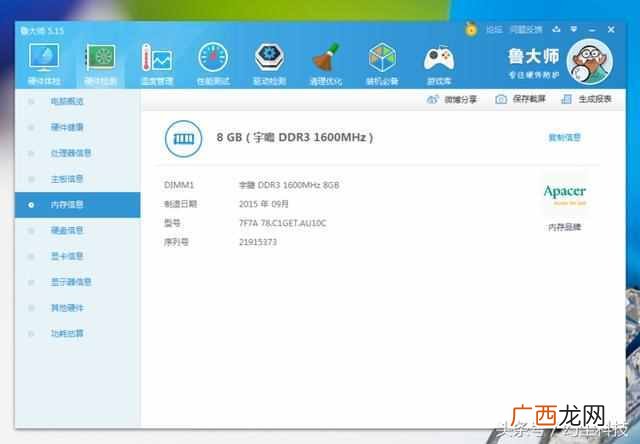Open the 论坛 forum link

pyautogui.click(x=494, y=29)
